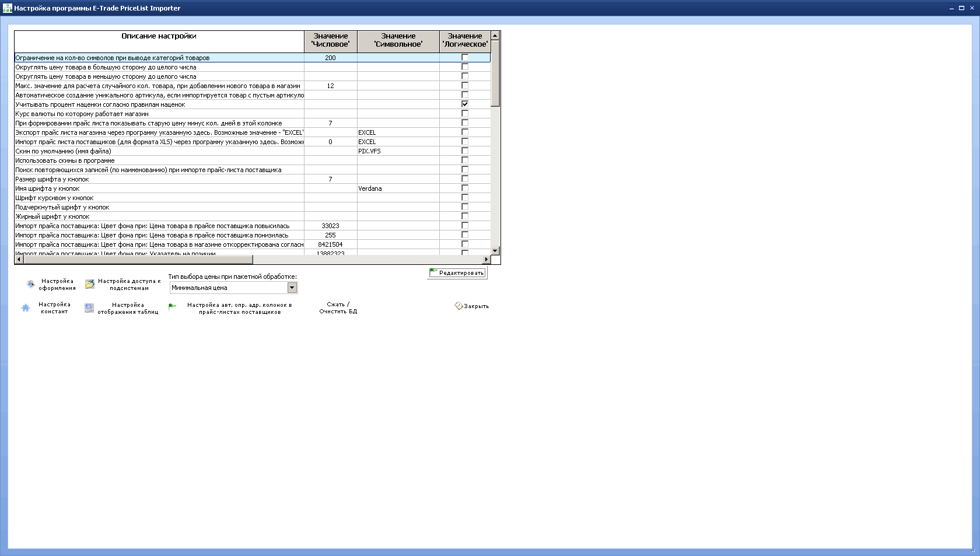Open 'Настройка отображения таблиц' label

[128, 309]
